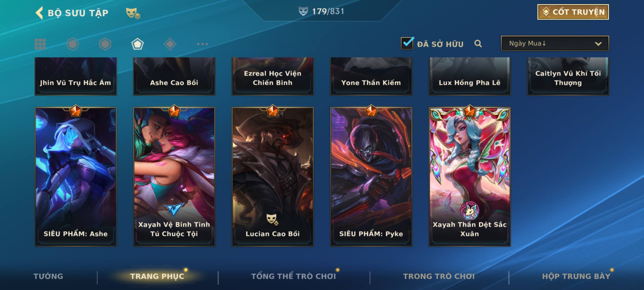
Task: Switch to the Tướng tab
Action: pos(48,276)
